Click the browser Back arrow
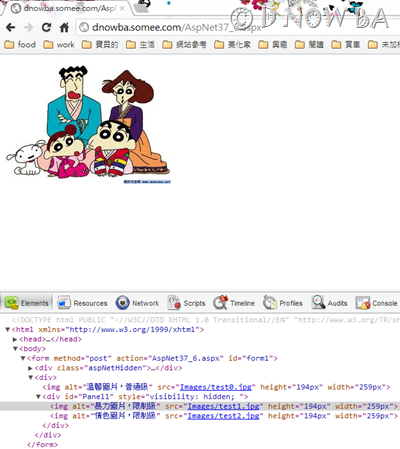 coord(11,27)
